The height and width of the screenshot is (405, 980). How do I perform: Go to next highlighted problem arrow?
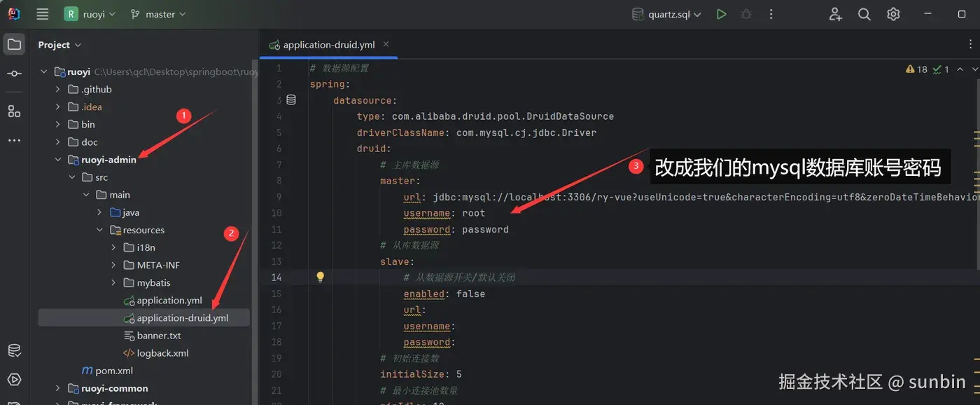tap(974, 69)
